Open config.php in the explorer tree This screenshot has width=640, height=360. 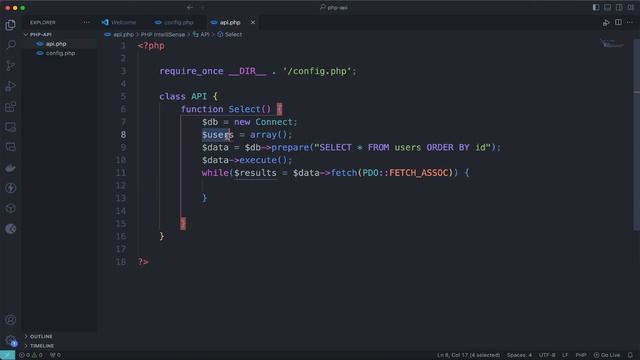(x=60, y=53)
